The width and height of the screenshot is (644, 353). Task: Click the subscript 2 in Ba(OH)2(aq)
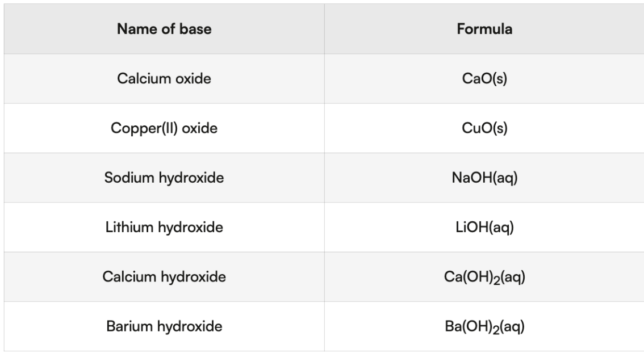coord(496,330)
